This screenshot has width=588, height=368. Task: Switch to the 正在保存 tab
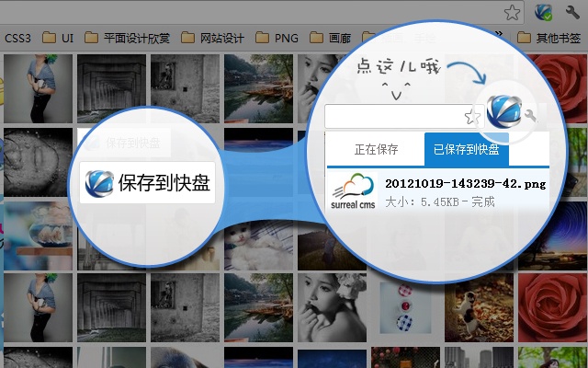pos(376,149)
